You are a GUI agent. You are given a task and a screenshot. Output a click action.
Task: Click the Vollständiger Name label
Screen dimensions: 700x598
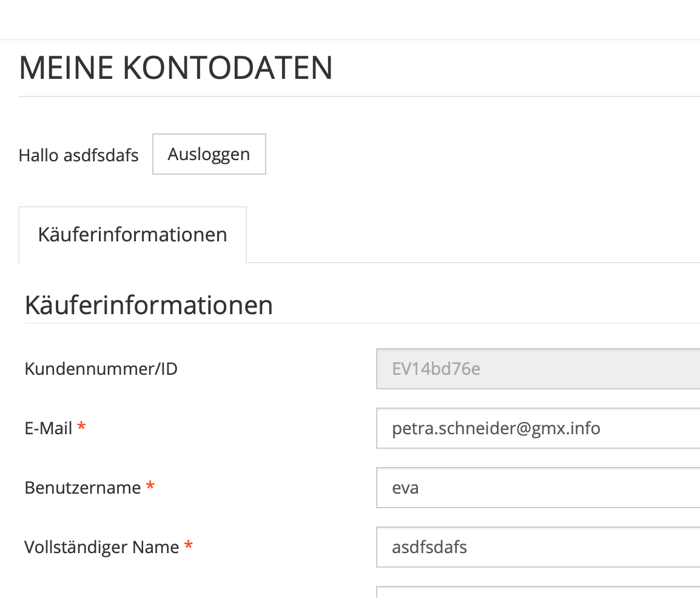point(101,548)
